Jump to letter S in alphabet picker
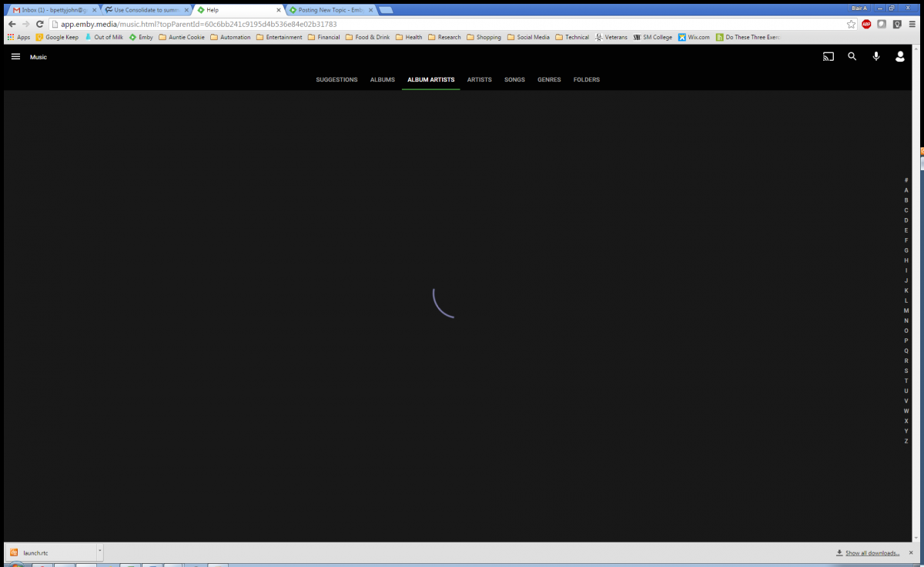 point(906,371)
